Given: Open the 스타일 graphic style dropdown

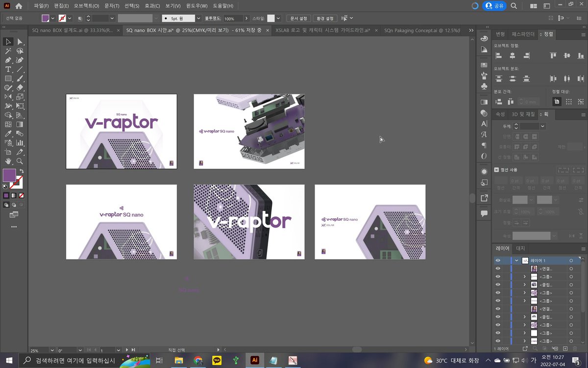Looking at the screenshot, I should [x=278, y=18].
